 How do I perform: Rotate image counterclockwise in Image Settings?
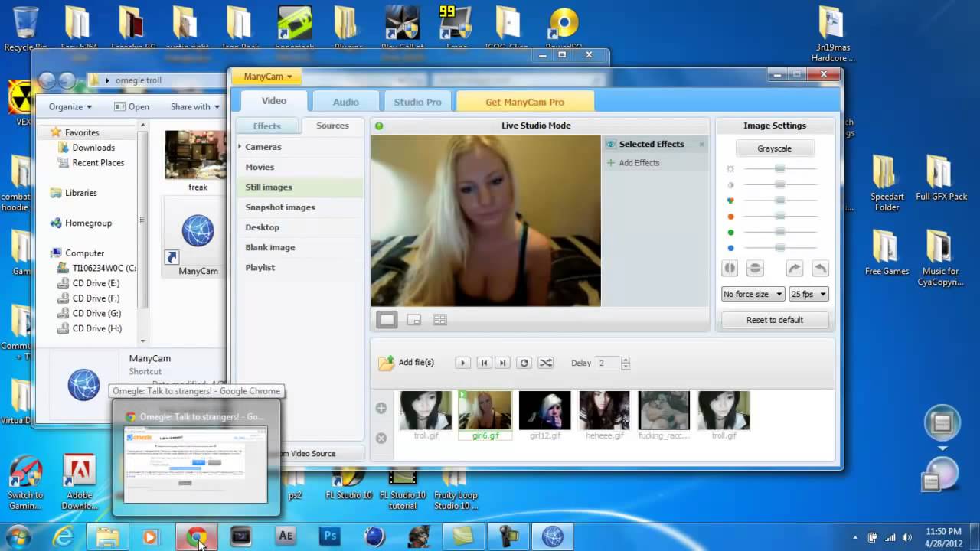click(x=820, y=268)
